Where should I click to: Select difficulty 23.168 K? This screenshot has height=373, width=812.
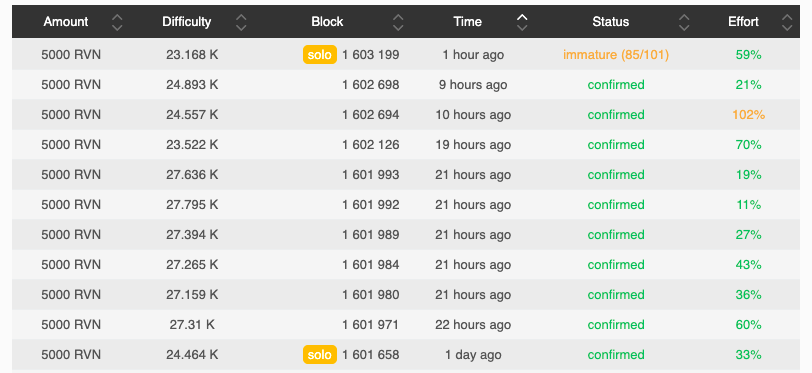point(192,54)
